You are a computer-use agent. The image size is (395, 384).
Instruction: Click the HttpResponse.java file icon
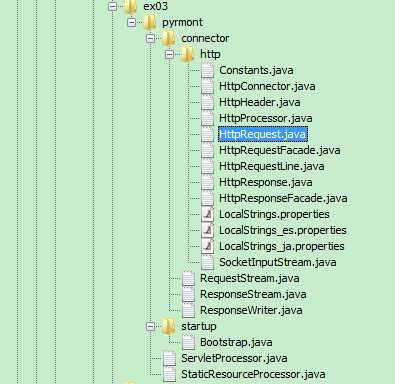tap(207, 182)
